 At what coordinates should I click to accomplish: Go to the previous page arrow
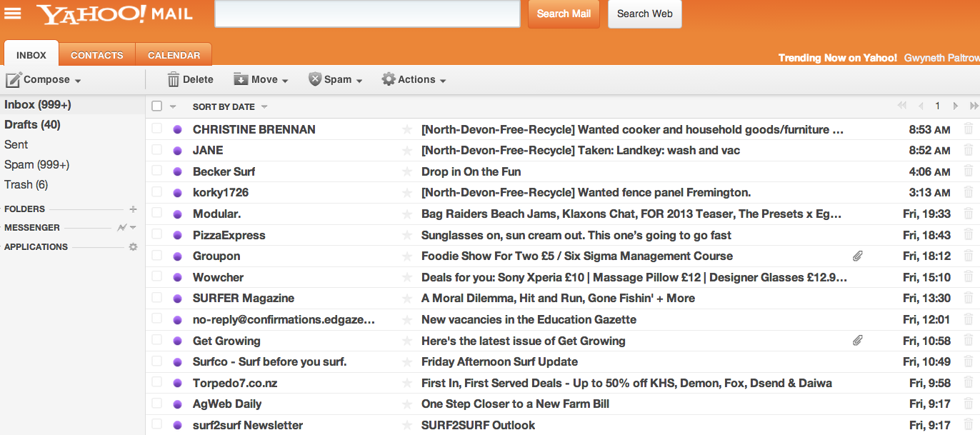pyautogui.click(x=921, y=106)
